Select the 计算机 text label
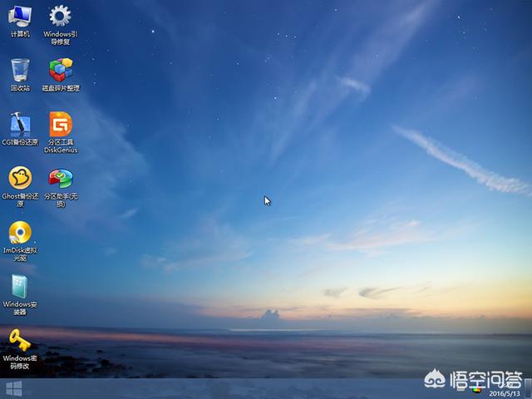The width and height of the screenshot is (532, 399). click(20, 34)
